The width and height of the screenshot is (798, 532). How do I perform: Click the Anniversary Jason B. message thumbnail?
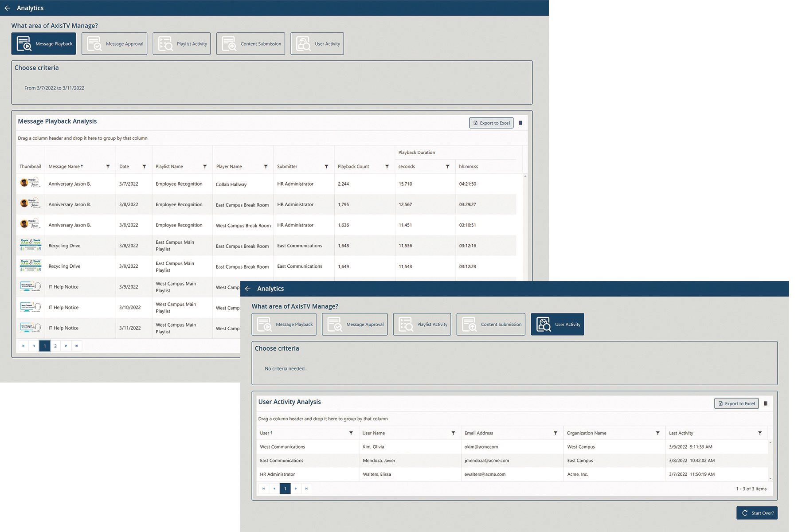click(x=30, y=184)
